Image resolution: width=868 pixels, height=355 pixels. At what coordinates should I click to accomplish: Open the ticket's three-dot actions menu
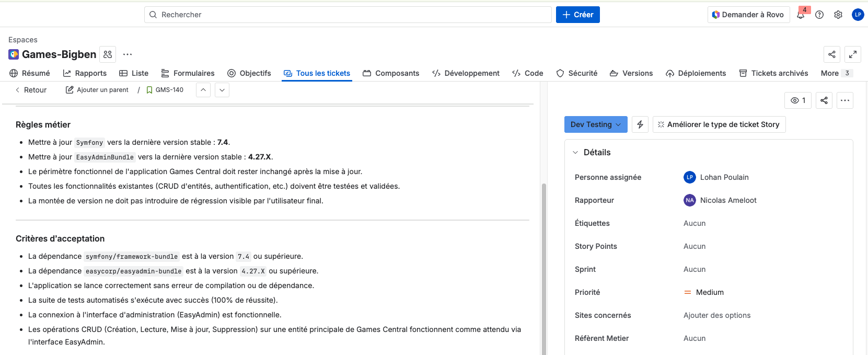pos(845,100)
